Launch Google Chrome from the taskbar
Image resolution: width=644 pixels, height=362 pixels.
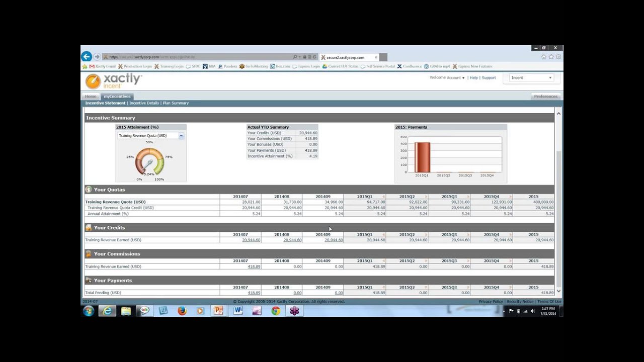pos(276,311)
